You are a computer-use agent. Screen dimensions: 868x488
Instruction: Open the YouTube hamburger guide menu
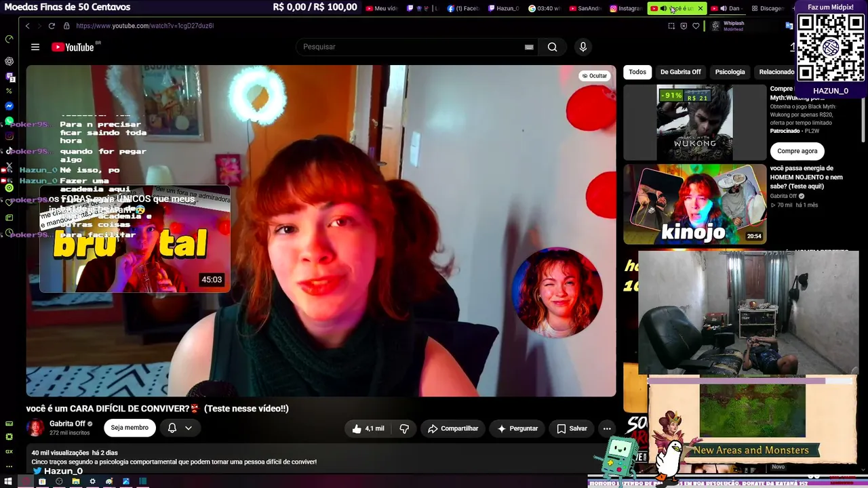(x=35, y=47)
